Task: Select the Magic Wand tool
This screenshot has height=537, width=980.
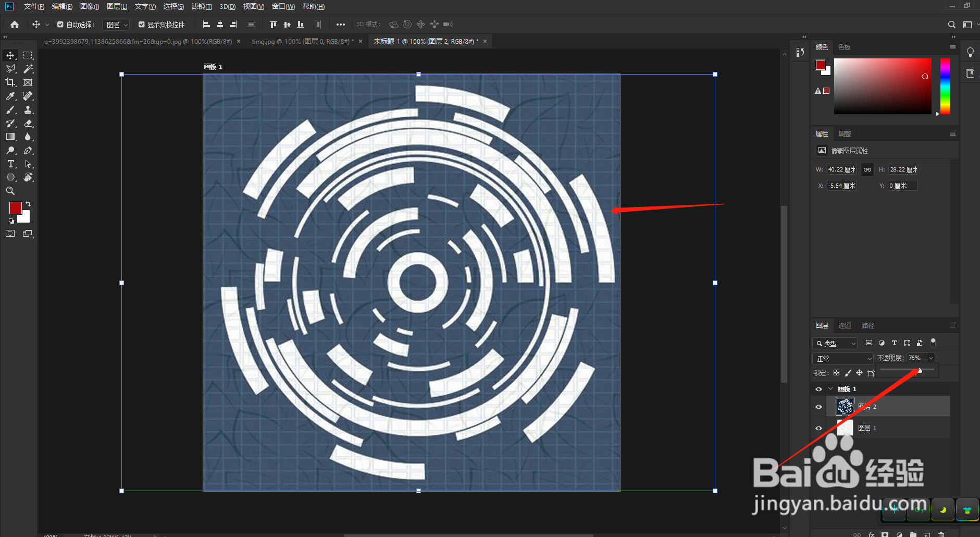Action: tap(28, 69)
